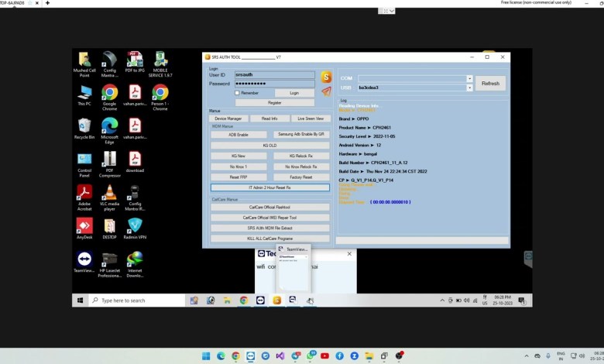Click CarlCare Official IMEI Repair Tool

point(269,218)
